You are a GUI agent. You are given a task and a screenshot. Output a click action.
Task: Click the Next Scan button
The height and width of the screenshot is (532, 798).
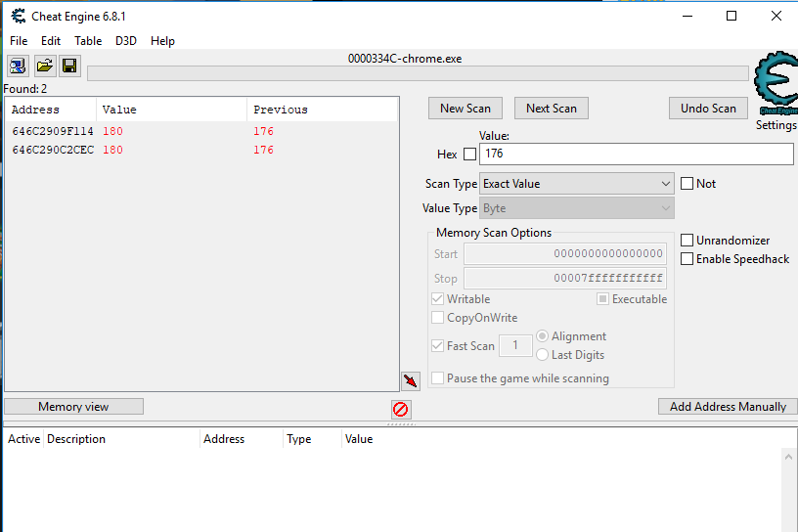tap(552, 109)
